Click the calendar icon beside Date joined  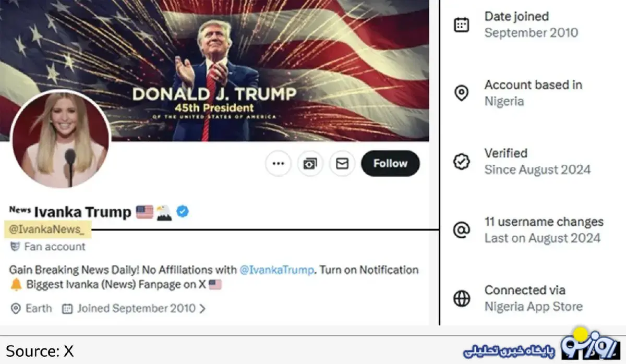pos(461,25)
